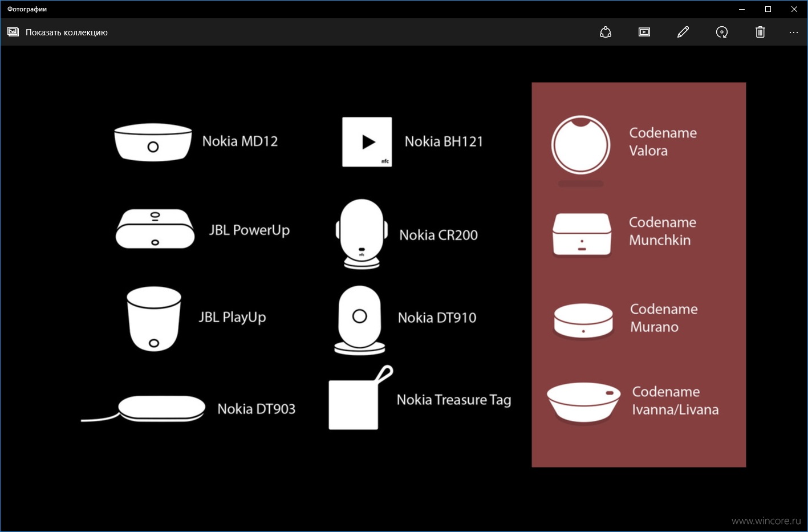Click the Nokia Treasure Tag text
The height and width of the screenshot is (532, 808).
(454, 400)
